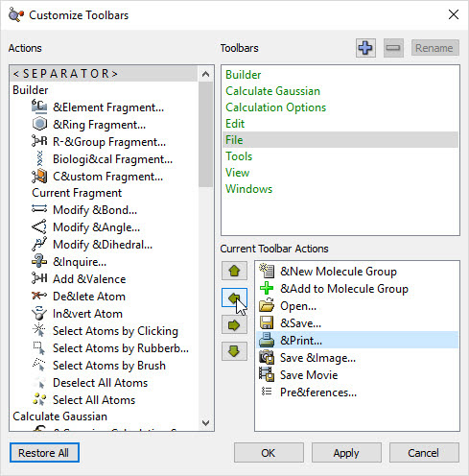Viewport: 469px width, 476px height.
Task: Click the Element Fragment icon in Actions
Action: pyautogui.click(x=39, y=107)
